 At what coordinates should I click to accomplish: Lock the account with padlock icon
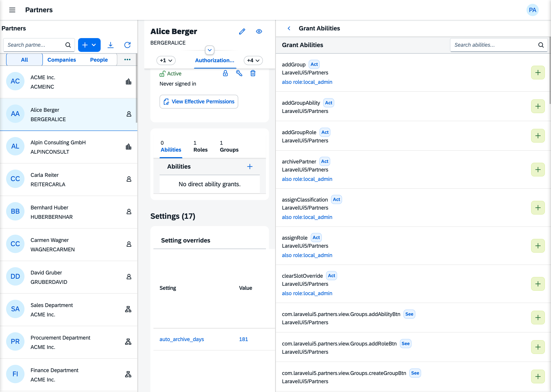point(225,73)
